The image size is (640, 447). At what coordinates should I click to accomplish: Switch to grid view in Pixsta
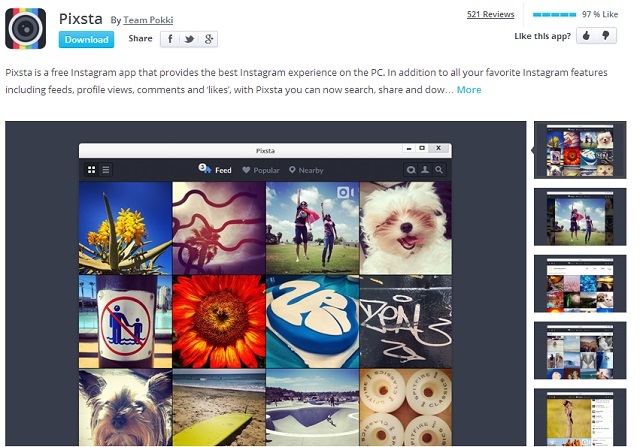click(x=92, y=170)
